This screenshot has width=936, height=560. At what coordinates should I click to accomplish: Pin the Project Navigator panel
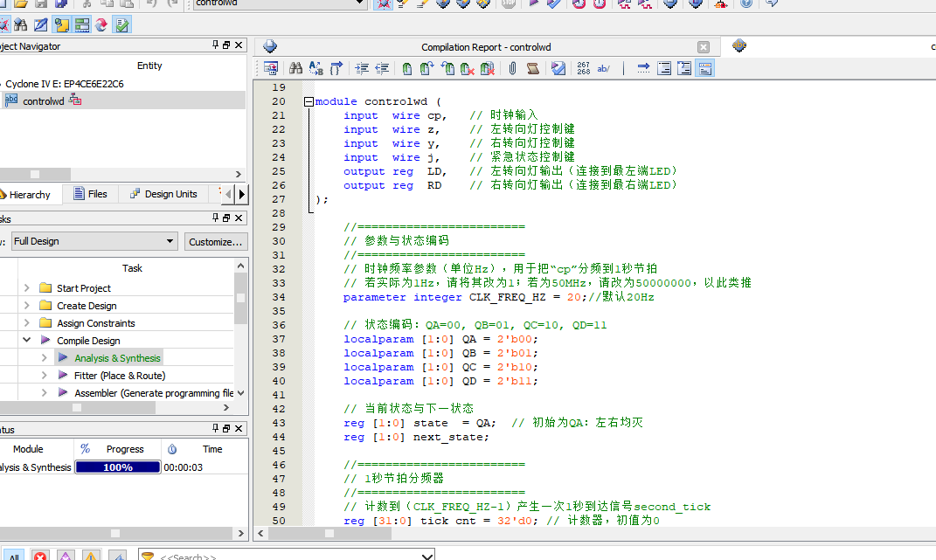pyautogui.click(x=216, y=45)
